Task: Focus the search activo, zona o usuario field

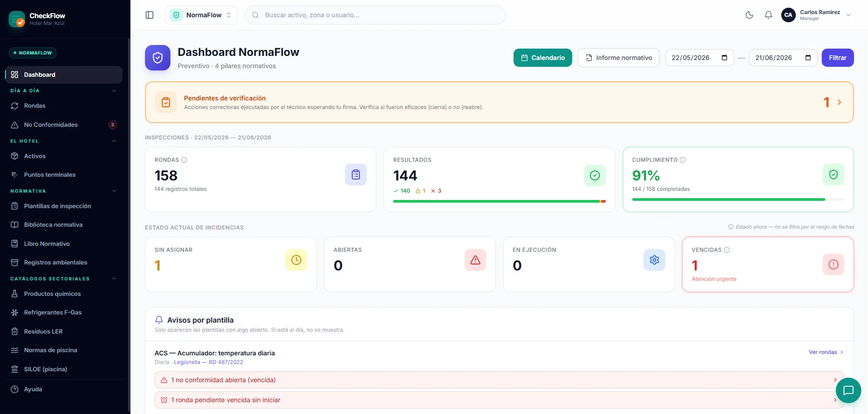Action: tap(375, 15)
